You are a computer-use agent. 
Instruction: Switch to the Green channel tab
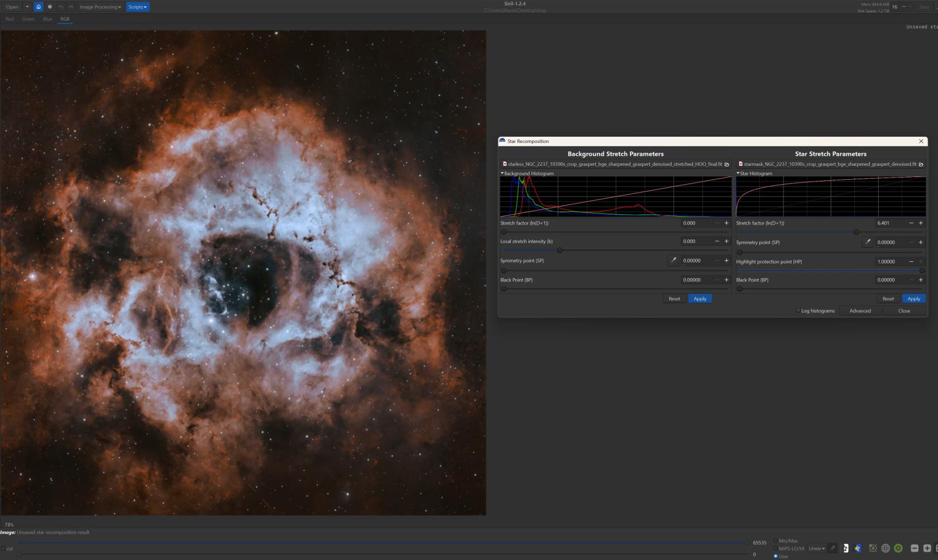28,19
